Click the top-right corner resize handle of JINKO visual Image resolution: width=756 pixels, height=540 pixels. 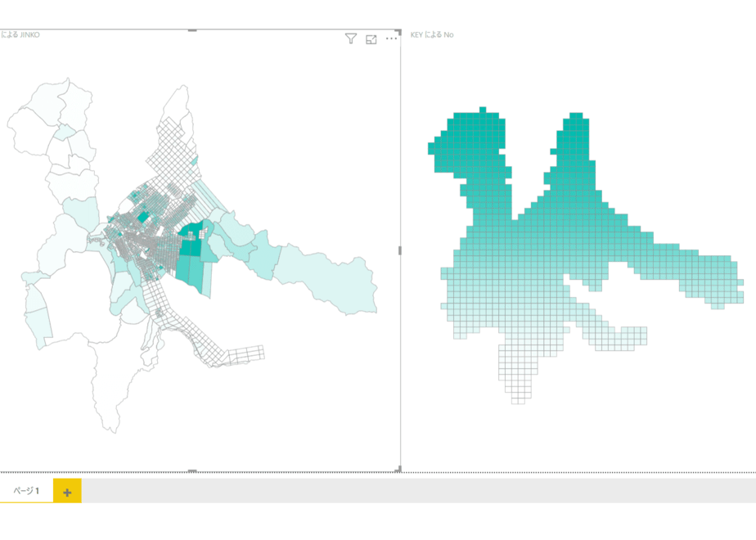(398, 32)
